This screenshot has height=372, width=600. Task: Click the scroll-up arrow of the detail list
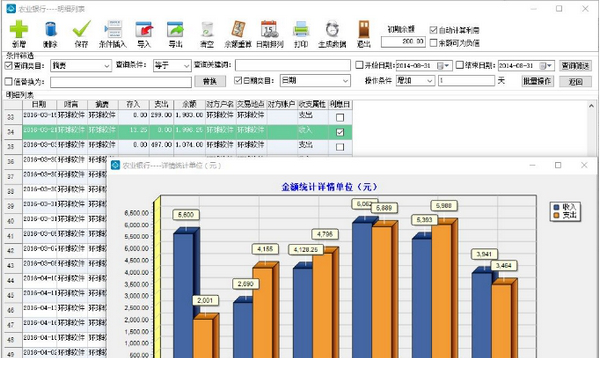coord(592,106)
